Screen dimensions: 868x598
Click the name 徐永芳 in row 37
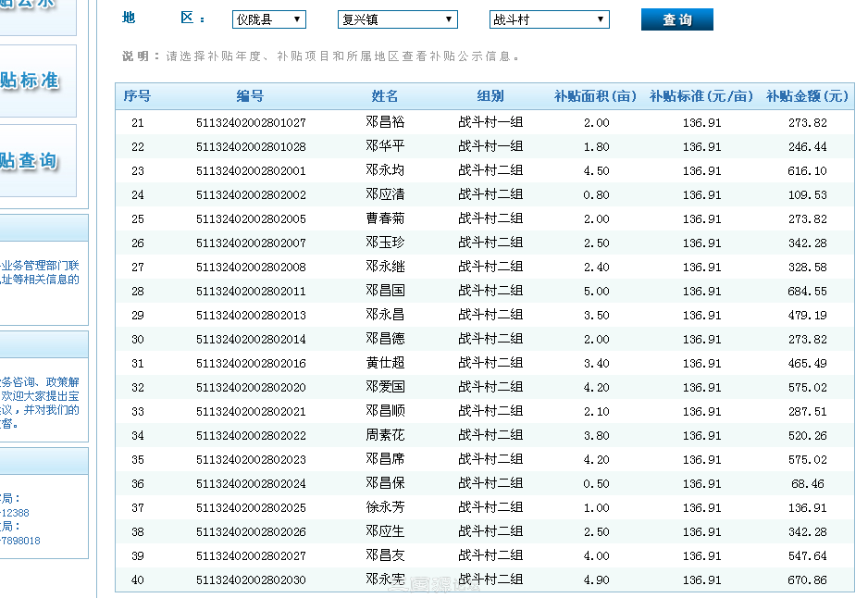point(385,507)
